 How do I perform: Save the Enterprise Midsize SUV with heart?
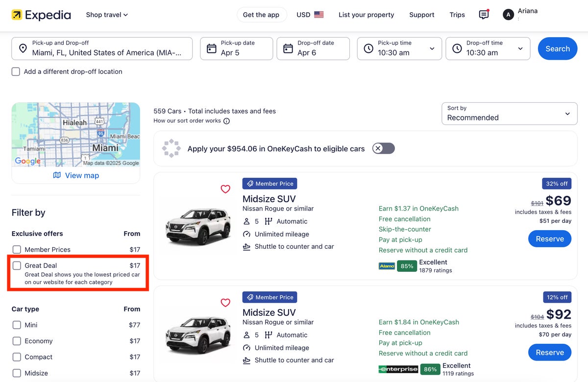click(225, 303)
